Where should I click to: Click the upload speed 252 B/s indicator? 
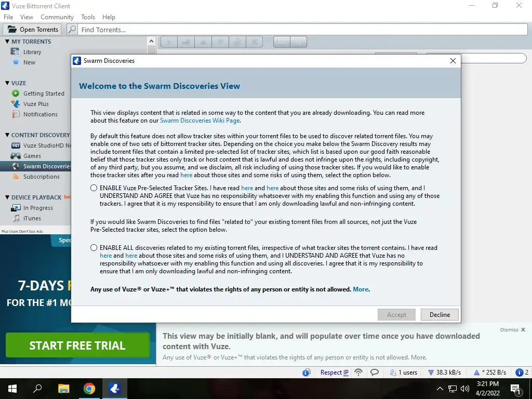489,372
